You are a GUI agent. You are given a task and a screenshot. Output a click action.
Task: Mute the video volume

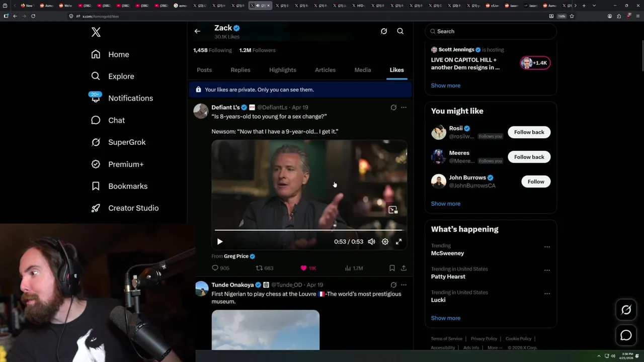371,242
